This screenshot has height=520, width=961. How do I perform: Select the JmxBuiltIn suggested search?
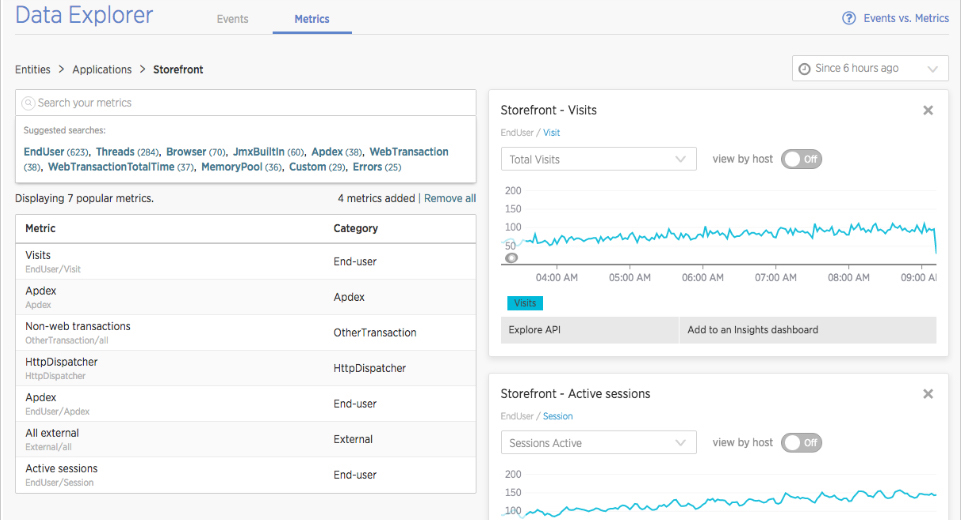click(x=259, y=151)
